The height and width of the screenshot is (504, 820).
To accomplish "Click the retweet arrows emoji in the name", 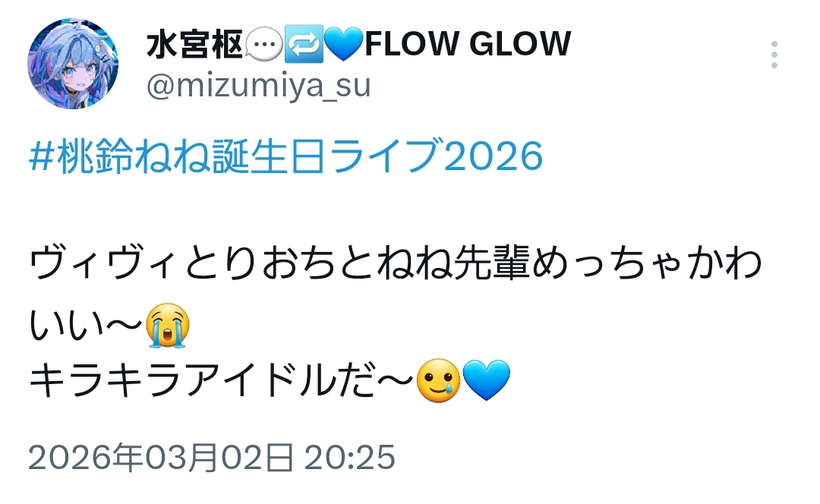I will [303, 44].
